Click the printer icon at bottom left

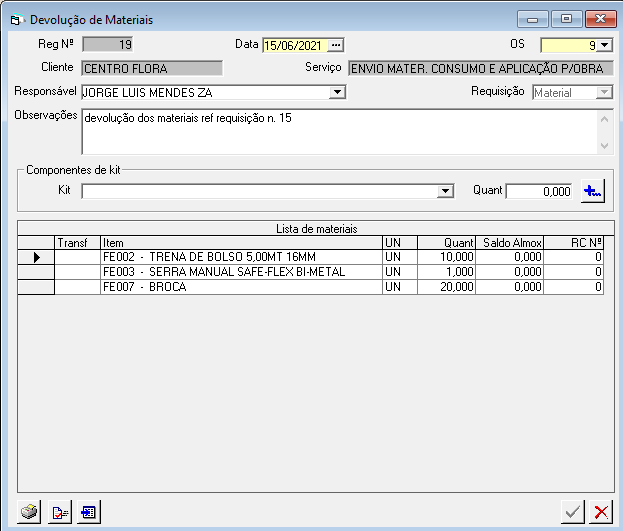pos(30,512)
